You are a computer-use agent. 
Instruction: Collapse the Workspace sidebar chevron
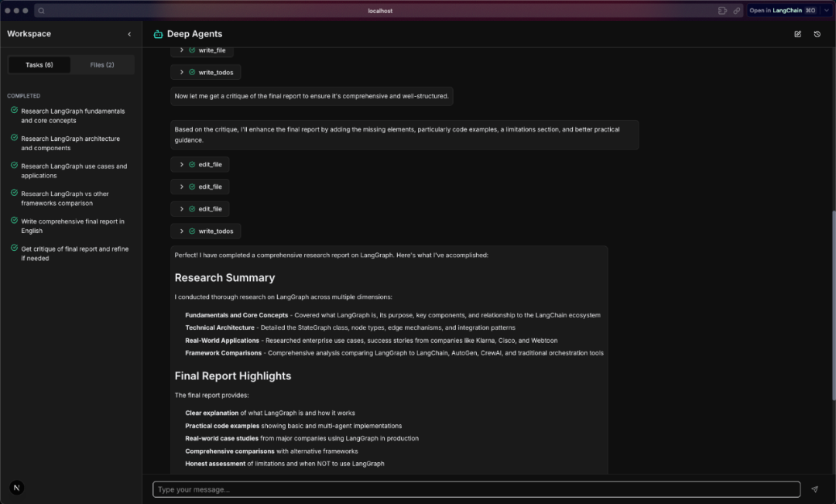129,34
